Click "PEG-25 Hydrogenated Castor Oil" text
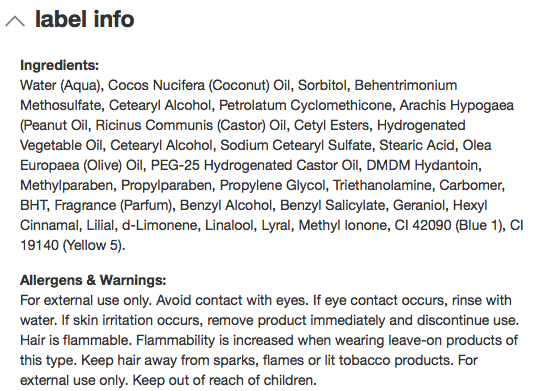Viewport: 547px width, 391px height. 255,165
